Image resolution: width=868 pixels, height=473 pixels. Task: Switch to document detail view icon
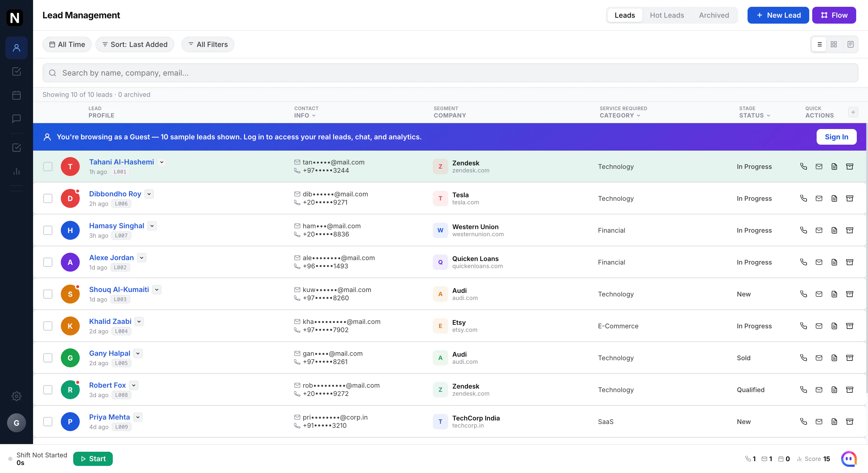click(850, 45)
